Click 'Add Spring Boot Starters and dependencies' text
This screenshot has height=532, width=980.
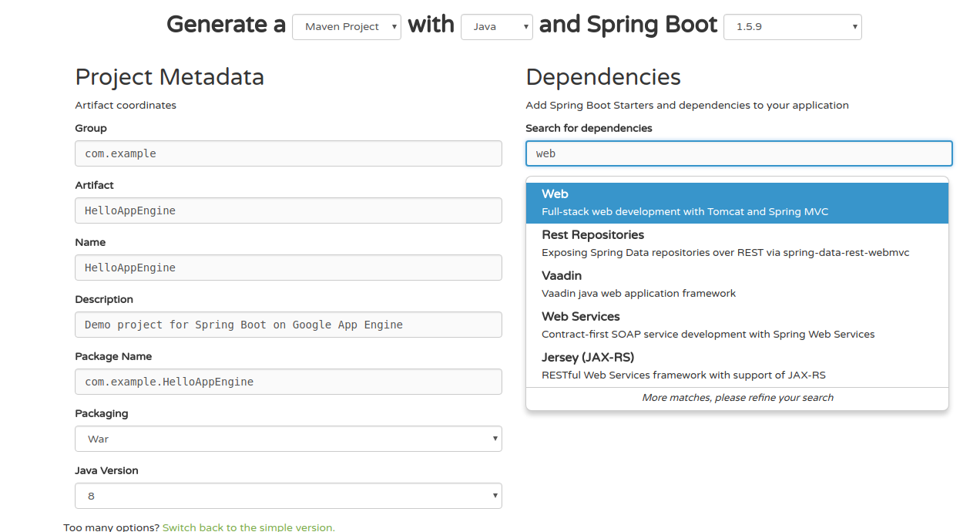point(687,105)
